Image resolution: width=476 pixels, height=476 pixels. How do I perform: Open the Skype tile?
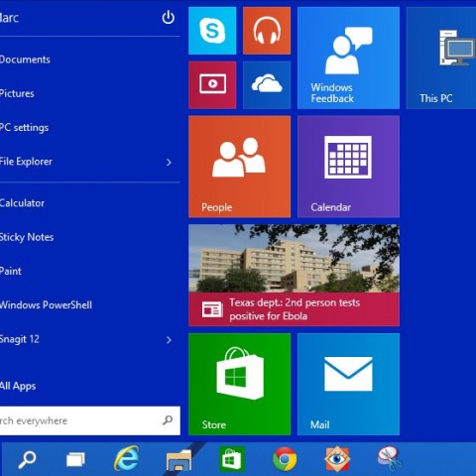click(212, 31)
